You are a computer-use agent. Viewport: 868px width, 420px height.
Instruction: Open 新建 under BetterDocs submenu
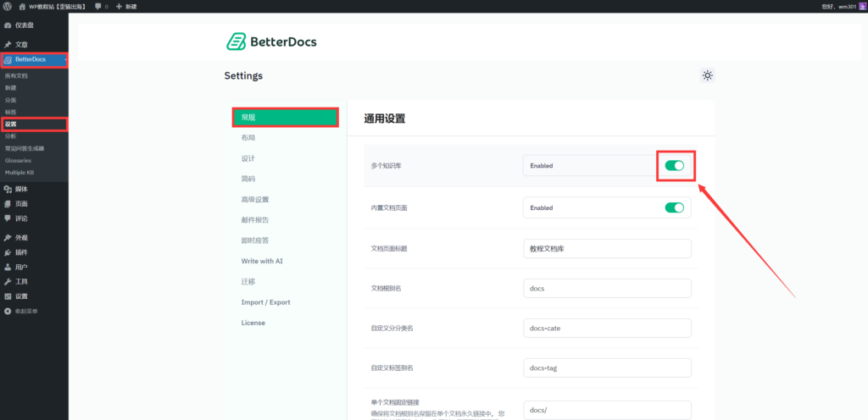(x=10, y=88)
